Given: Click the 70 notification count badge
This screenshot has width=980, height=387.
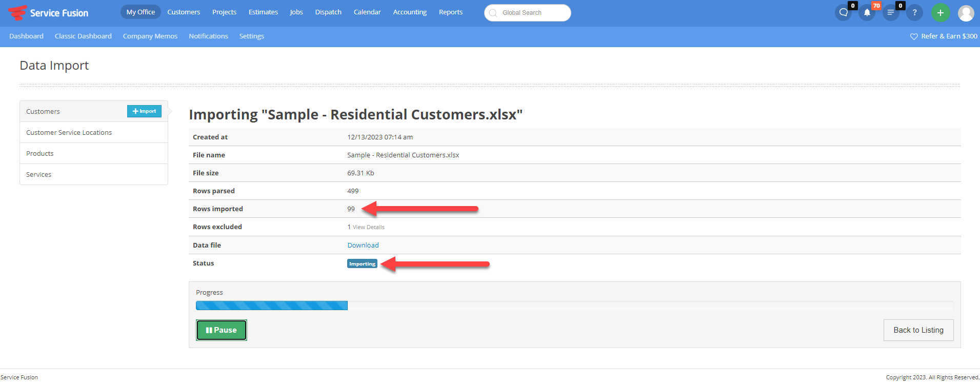Looking at the screenshot, I should 876,6.
